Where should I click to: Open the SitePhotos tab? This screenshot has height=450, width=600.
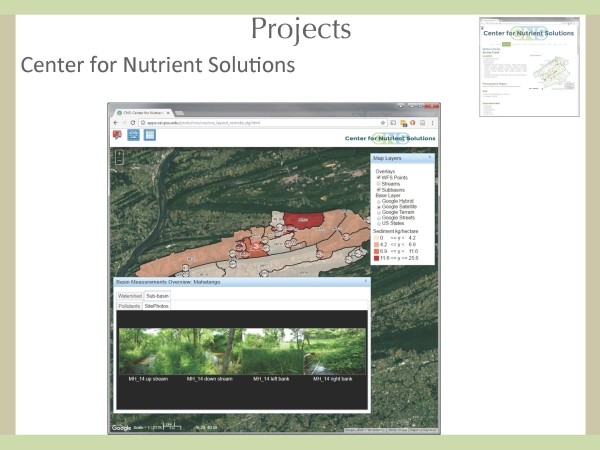[157, 306]
